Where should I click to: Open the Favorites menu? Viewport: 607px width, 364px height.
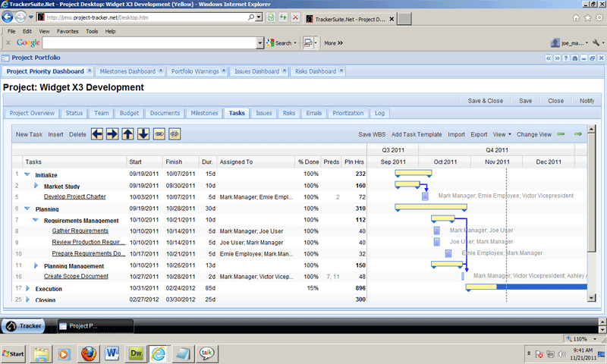pyautogui.click(x=68, y=31)
